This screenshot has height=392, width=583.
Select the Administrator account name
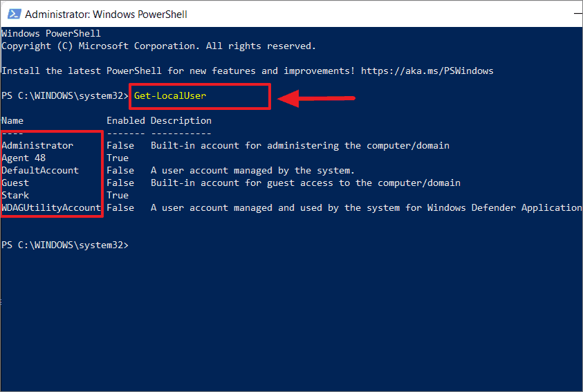(x=37, y=146)
